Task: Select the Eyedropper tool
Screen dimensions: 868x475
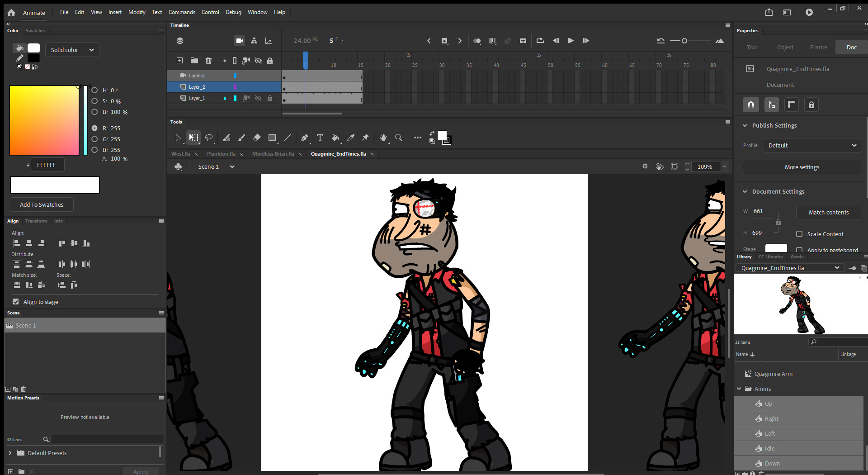Action: (350, 138)
